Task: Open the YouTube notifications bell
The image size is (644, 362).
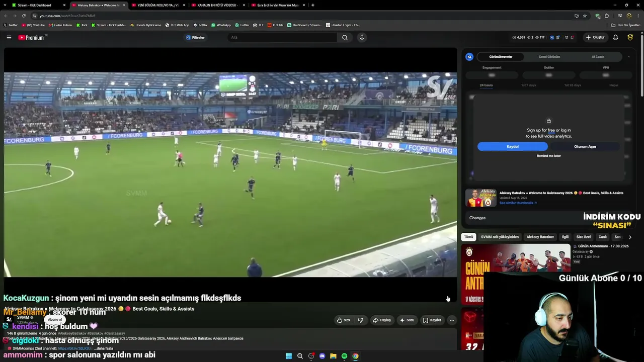Action: click(x=615, y=37)
